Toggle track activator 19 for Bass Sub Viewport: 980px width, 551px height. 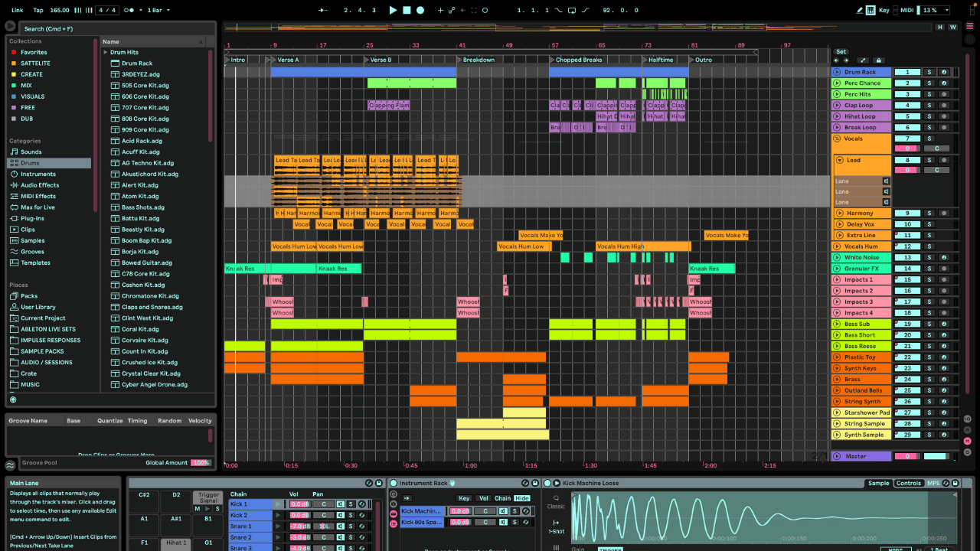pyautogui.click(x=907, y=324)
